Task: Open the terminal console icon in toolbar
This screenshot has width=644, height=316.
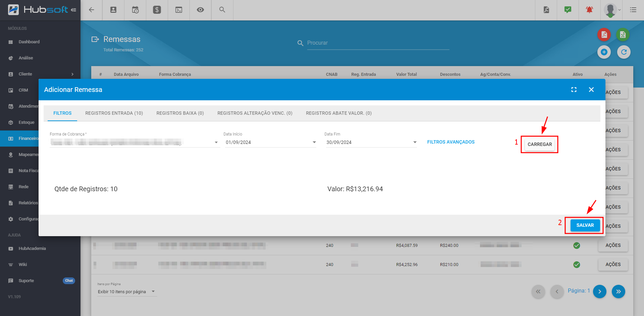Action: (179, 10)
